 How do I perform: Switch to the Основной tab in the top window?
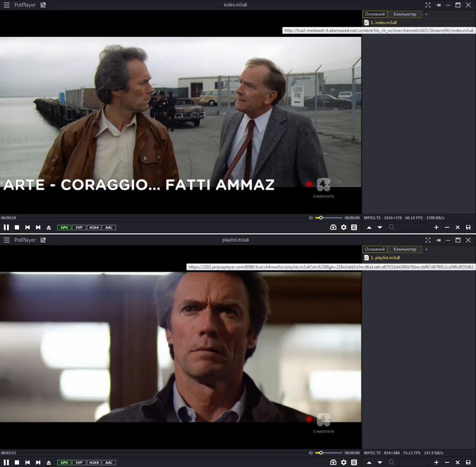374,14
